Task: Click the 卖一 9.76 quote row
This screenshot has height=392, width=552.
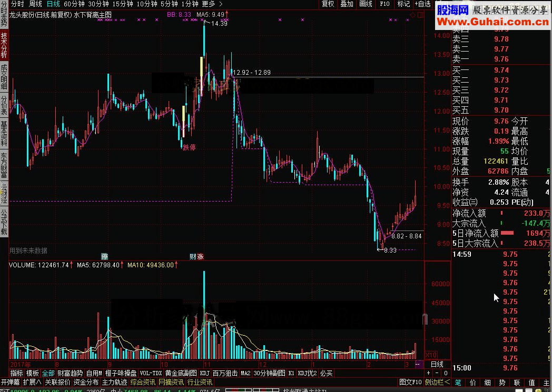Action: click(x=501, y=59)
